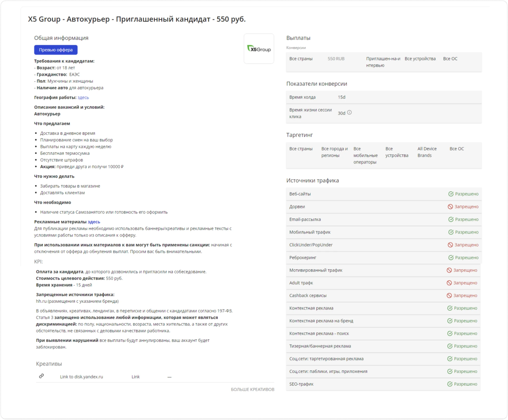The width and height of the screenshot is (508, 420).
Task: Click Приглашен-на-интервью conversion label
Action: (x=383, y=62)
